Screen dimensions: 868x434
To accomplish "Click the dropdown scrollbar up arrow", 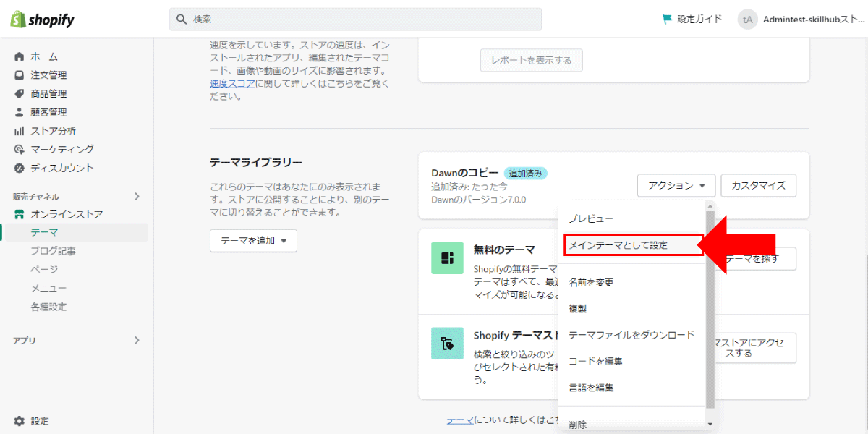I will 710,207.
